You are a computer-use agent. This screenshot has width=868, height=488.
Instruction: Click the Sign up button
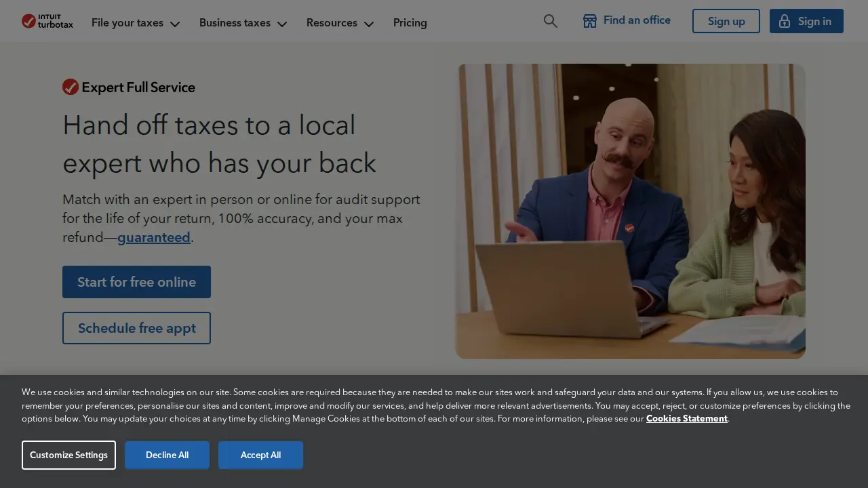coord(726,21)
